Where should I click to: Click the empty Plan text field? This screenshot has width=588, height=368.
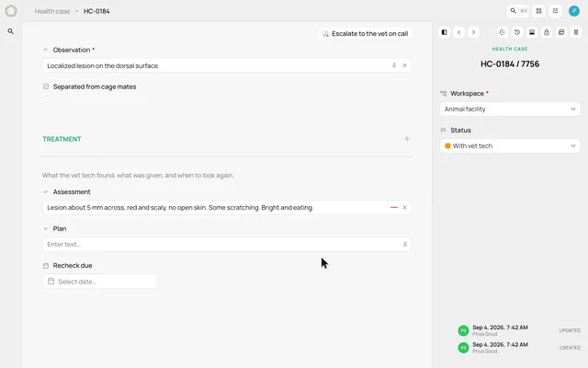(227, 244)
